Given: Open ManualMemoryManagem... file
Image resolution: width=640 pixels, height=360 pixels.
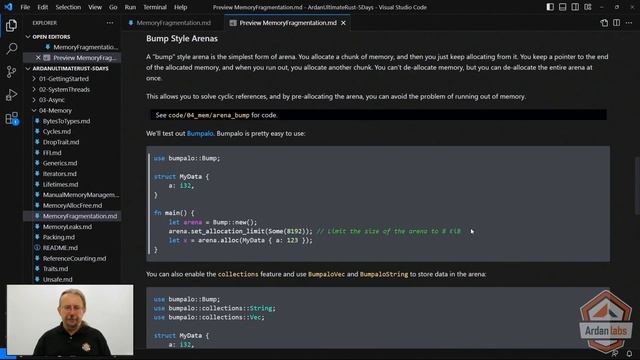Looking at the screenshot, I should click(x=81, y=195).
